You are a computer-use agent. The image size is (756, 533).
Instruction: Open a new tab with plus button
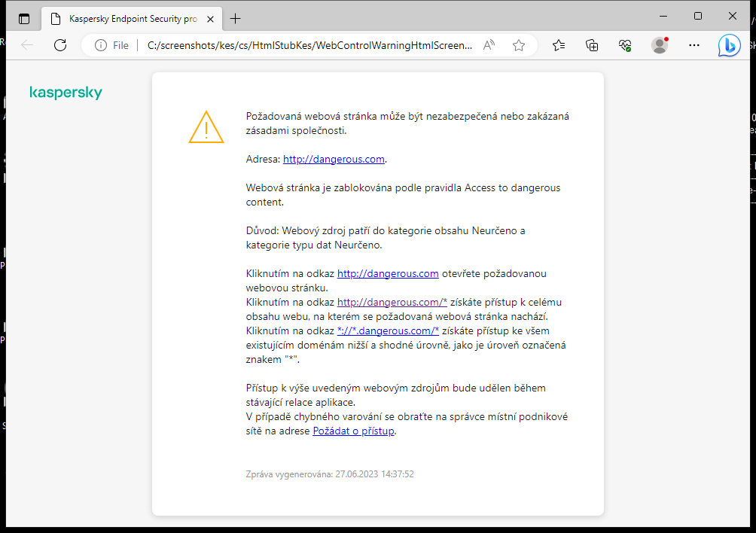[x=235, y=19]
